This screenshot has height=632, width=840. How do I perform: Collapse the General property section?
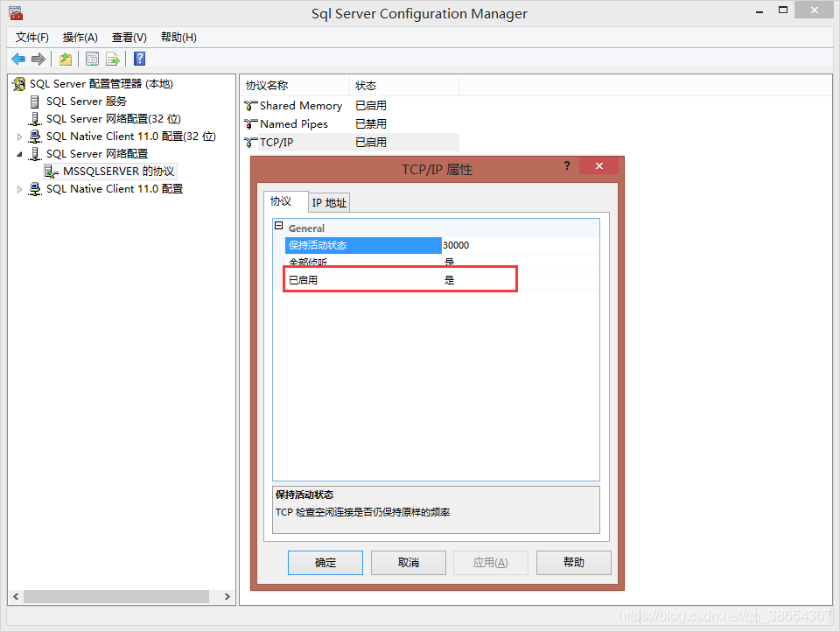coord(279,227)
